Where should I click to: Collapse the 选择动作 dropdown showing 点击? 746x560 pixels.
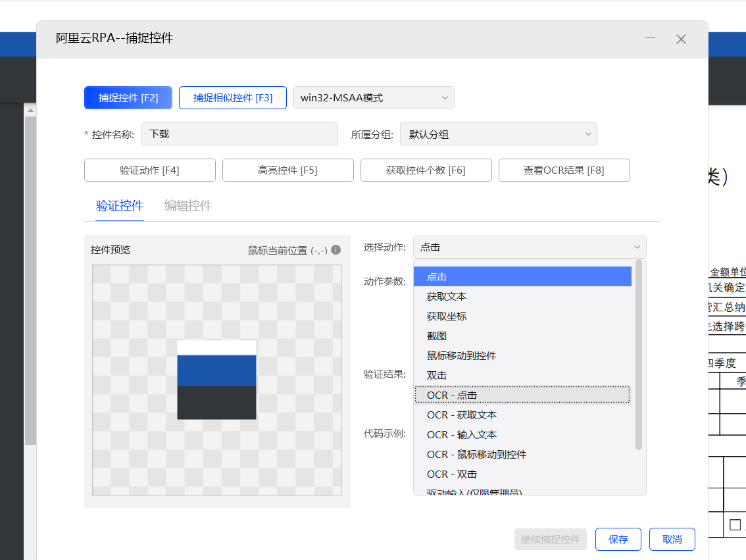[530, 247]
